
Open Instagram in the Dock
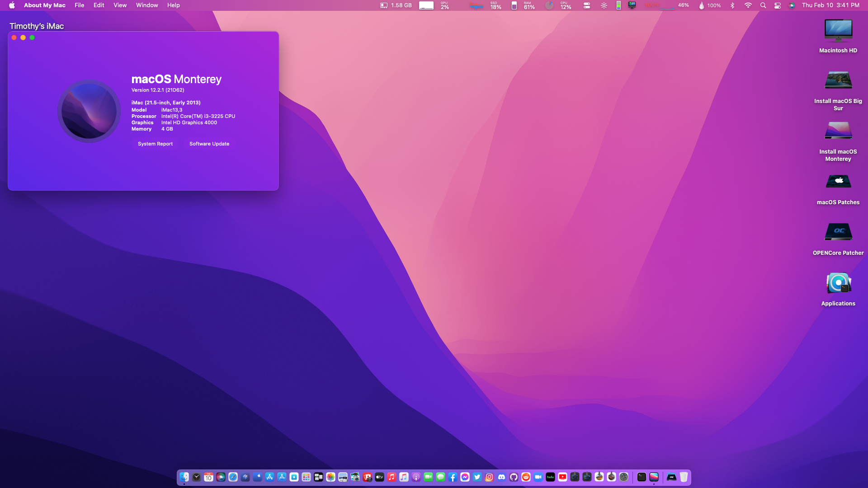pos(489,477)
